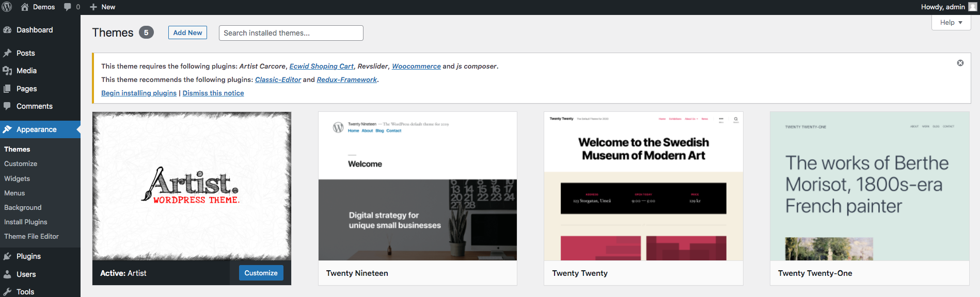
Task: Open Customize submenu item
Action: click(x=21, y=163)
